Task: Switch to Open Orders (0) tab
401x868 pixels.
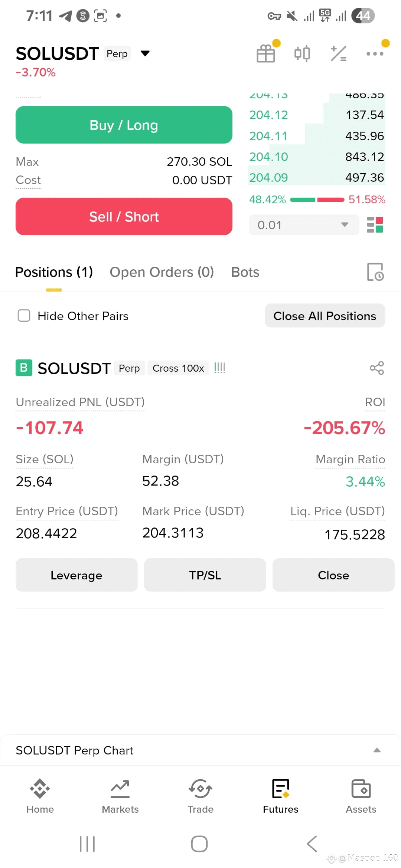Action: pos(162,272)
